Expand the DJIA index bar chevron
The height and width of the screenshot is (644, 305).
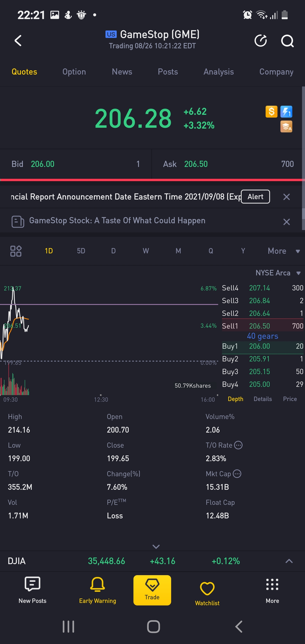(x=289, y=561)
